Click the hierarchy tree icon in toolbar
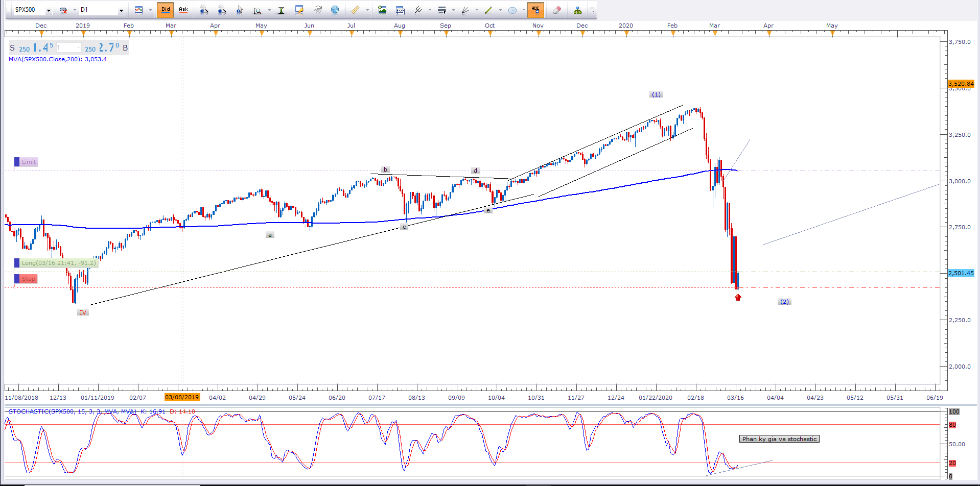The image size is (980, 486). coord(577,10)
